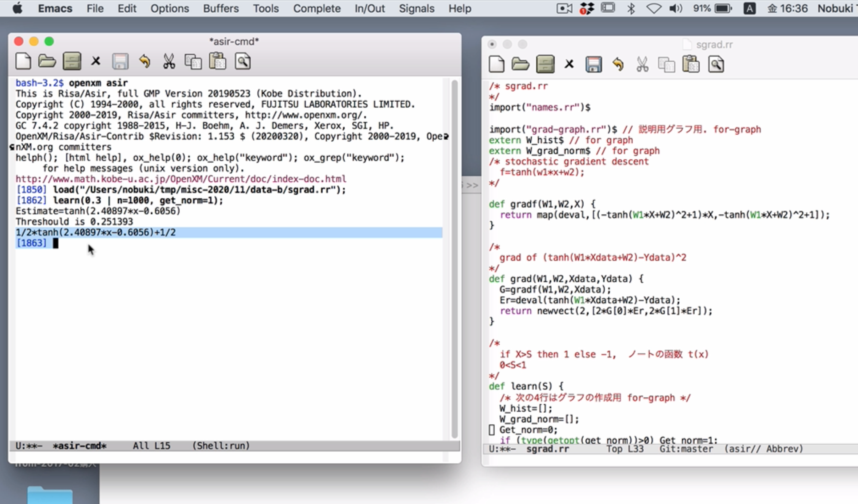Open the Tools menu

pos(266,8)
